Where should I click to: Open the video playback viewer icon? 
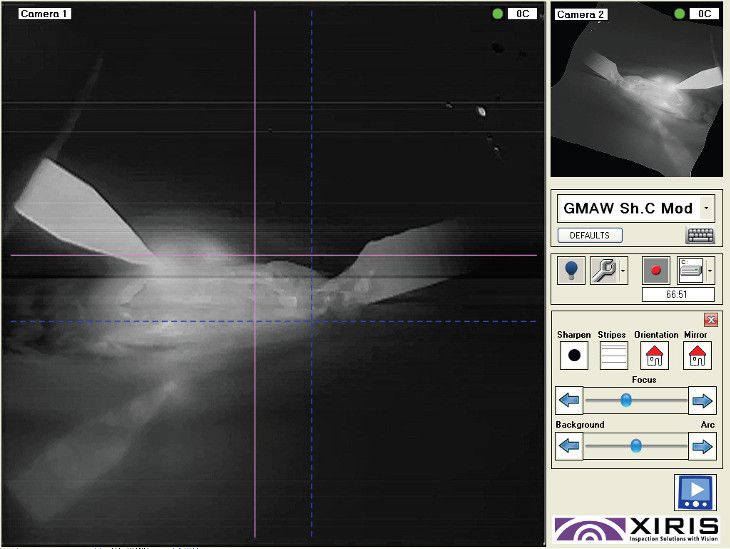point(696,493)
